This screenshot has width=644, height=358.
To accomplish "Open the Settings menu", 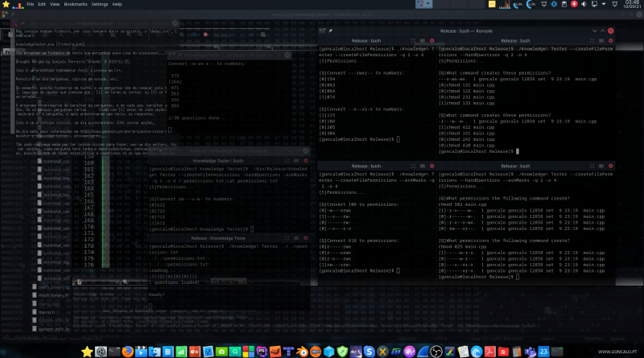I will click(100, 4).
